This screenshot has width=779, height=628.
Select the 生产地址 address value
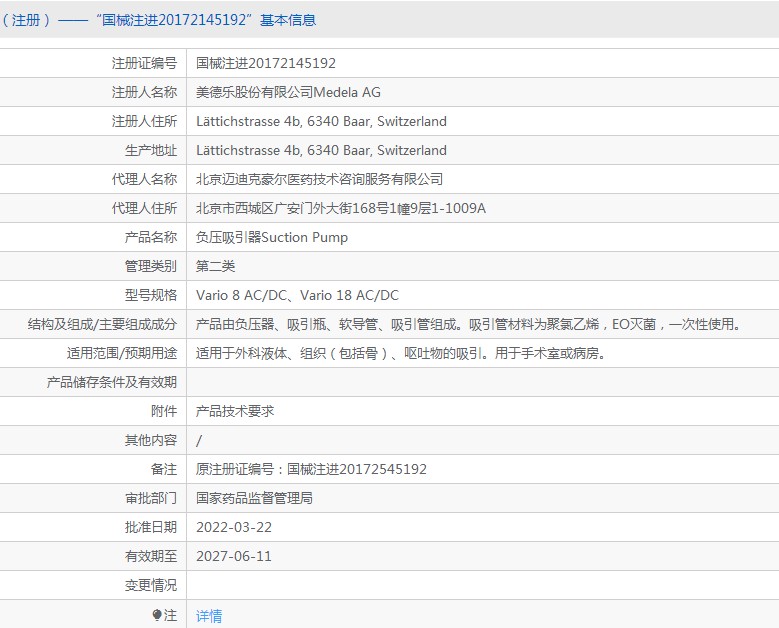coord(321,150)
